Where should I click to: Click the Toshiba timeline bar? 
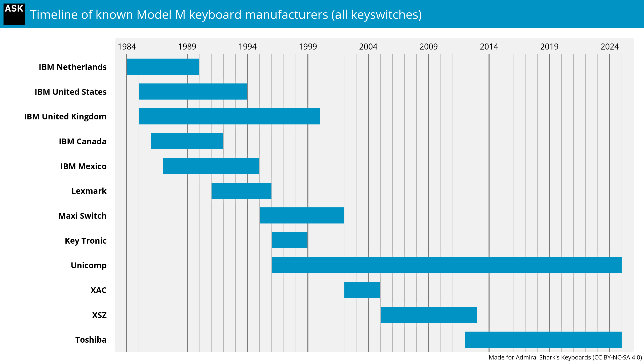[543, 340]
